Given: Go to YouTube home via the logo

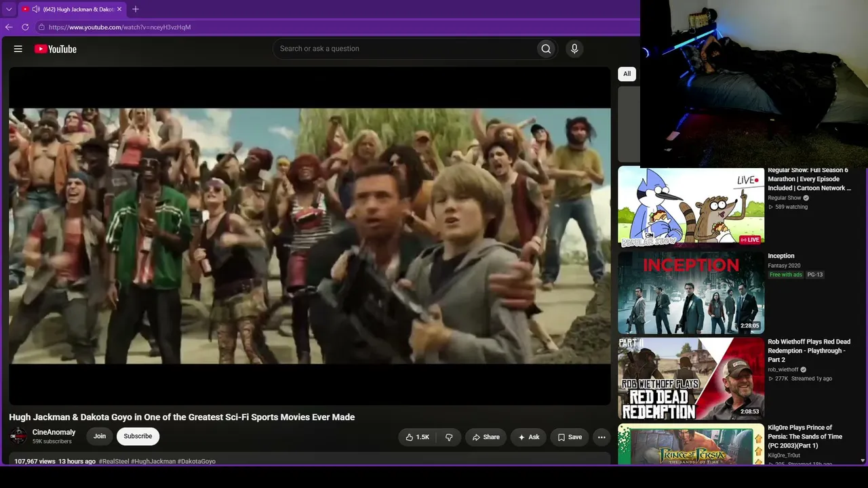Looking at the screenshot, I should click(x=56, y=49).
